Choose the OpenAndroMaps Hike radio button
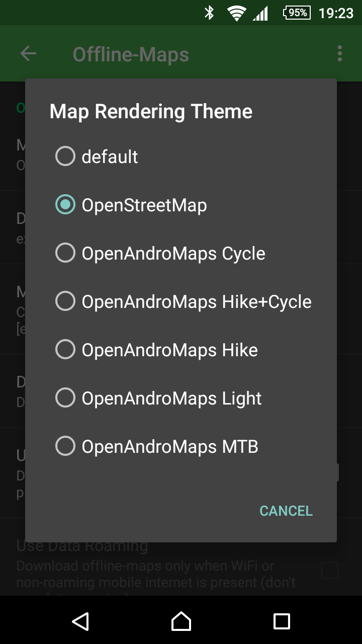This screenshot has width=362, height=644. 65,350
